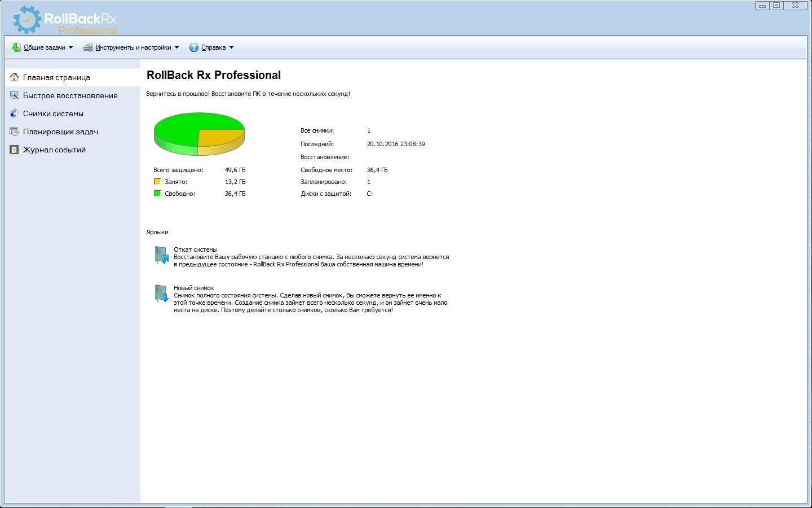Image resolution: width=812 pixels, height=508 pixels.
Task: Click the Все снимки label
Action: 317,130
